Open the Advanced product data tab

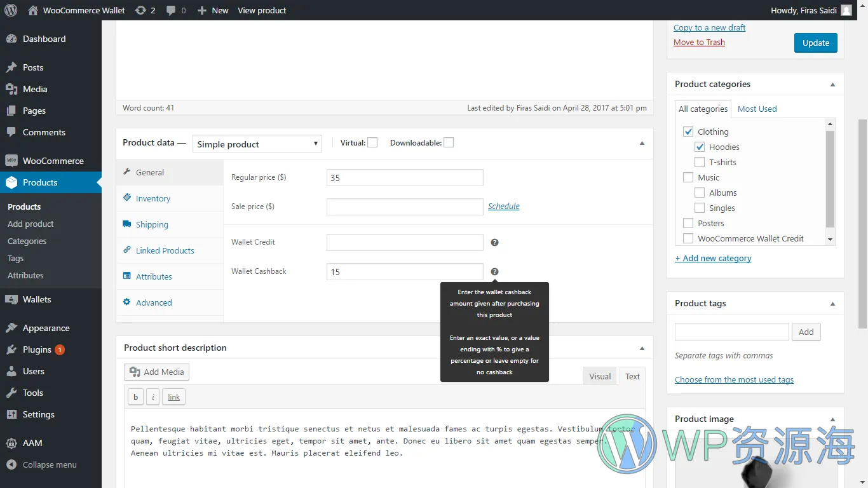point(170,302)
